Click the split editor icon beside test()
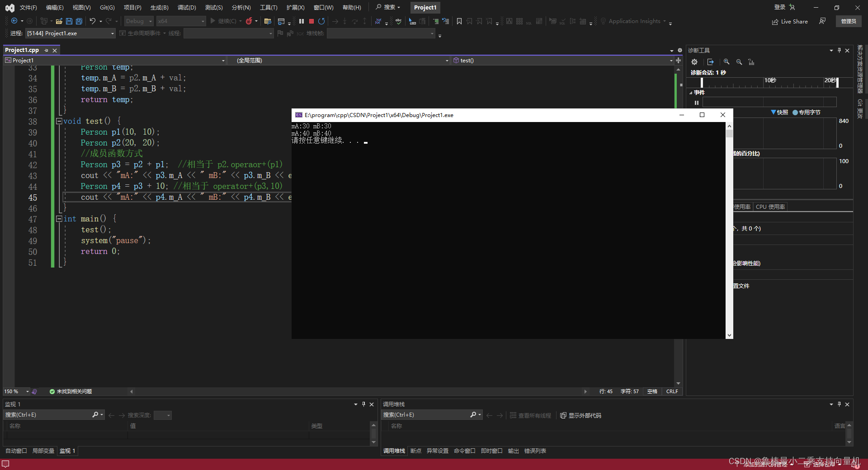The height and width of the screenshot is (470, 868). point(678,60)
